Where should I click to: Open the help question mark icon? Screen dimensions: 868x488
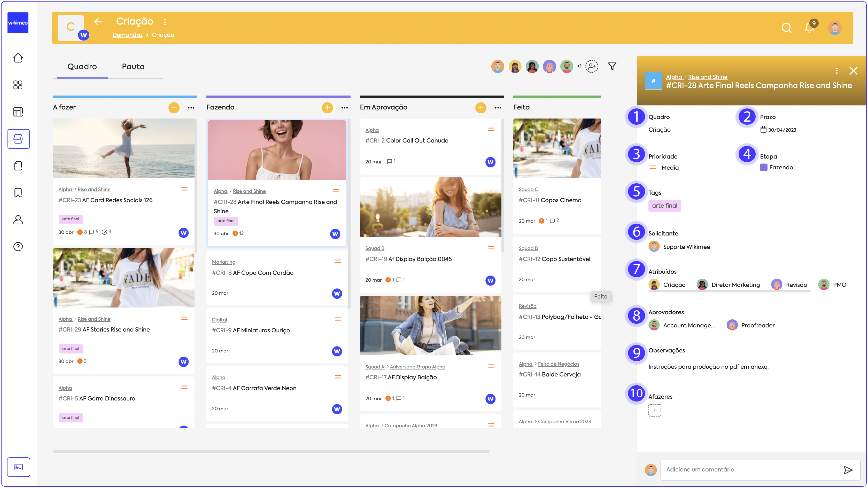[x=18, y=247]
